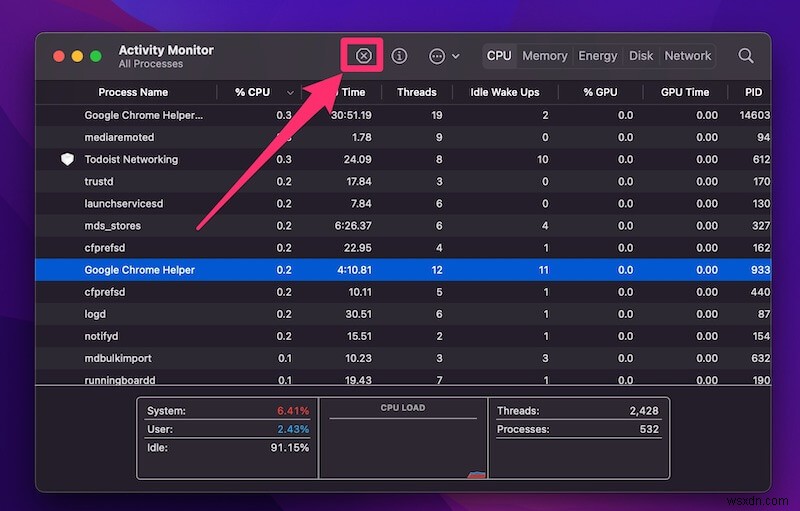Select the cfprefsd process with PID 440

tap(403, 292)
